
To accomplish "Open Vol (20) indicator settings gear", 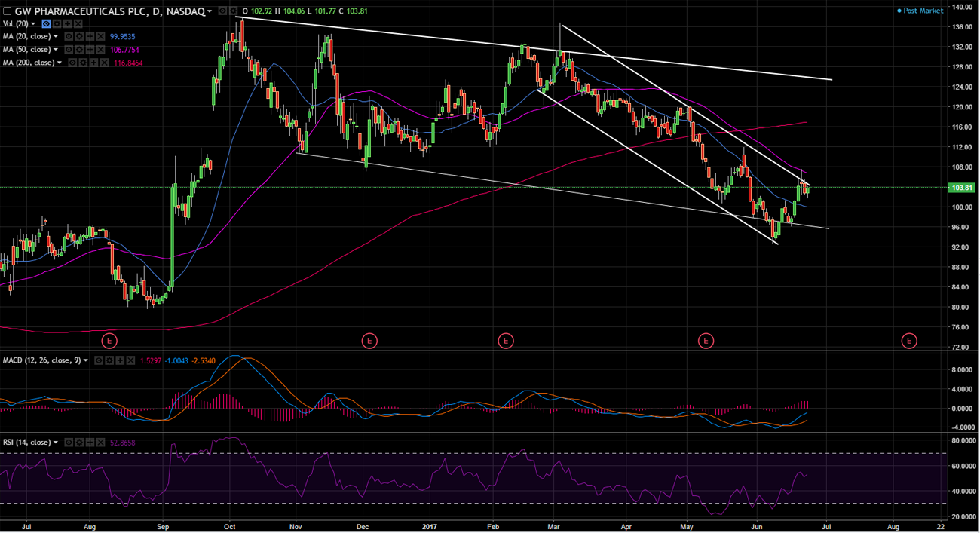I will (57, 24).
